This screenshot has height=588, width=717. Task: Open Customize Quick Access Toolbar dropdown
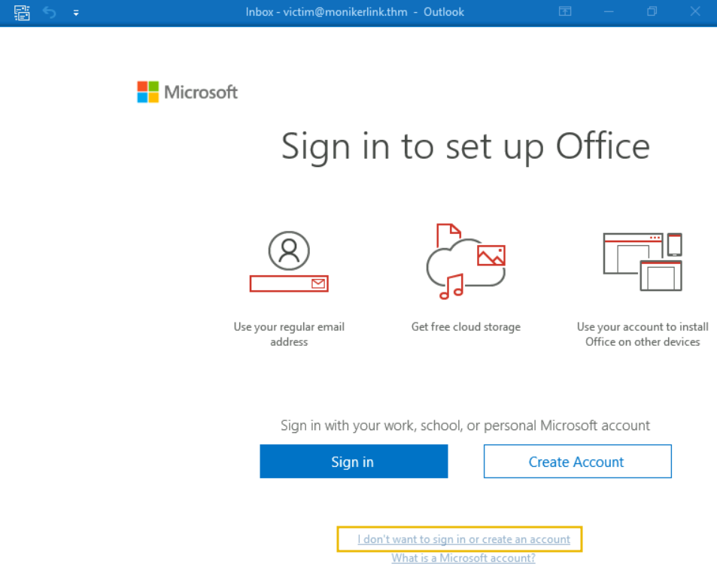(76, 14)
